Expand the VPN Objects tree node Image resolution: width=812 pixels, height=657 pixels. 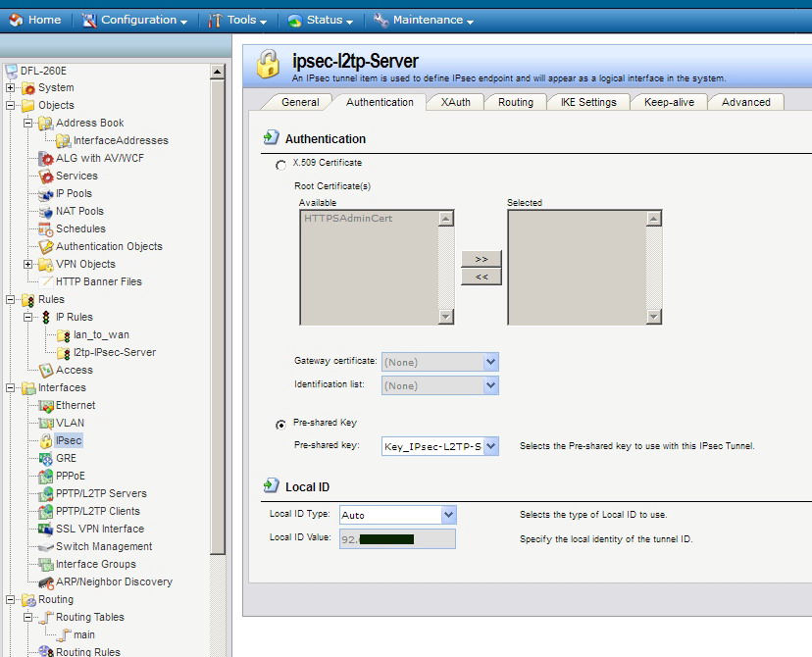point(28,264)
